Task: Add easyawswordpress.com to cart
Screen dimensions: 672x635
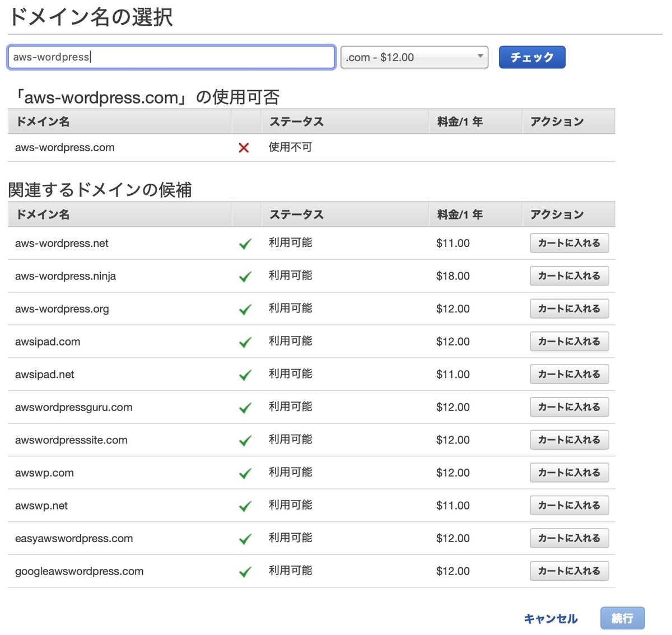Action: point(569,538)
